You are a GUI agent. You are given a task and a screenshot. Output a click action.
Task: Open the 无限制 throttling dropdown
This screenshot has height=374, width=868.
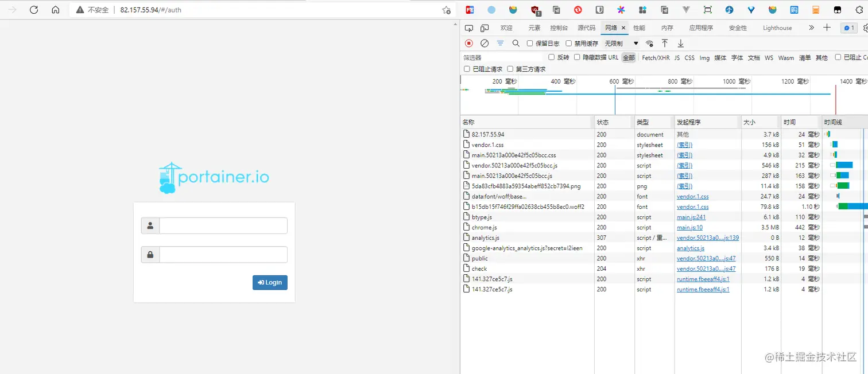point(621,44)
